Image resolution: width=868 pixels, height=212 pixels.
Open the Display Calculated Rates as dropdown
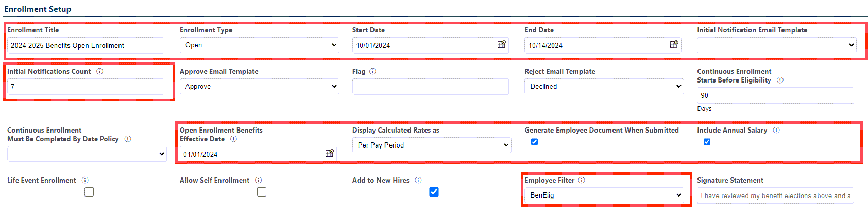pyautogui.click(x=432, y=145)
